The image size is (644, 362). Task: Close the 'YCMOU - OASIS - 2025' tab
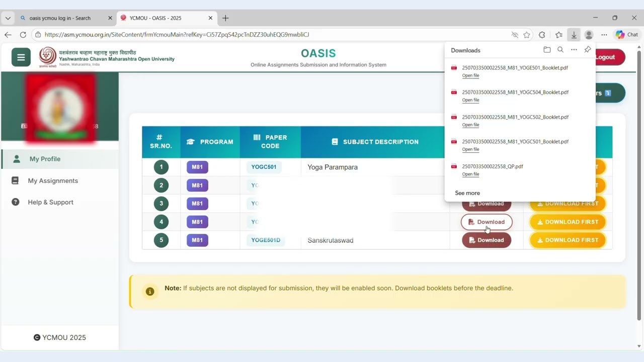[x=211, y=18]
